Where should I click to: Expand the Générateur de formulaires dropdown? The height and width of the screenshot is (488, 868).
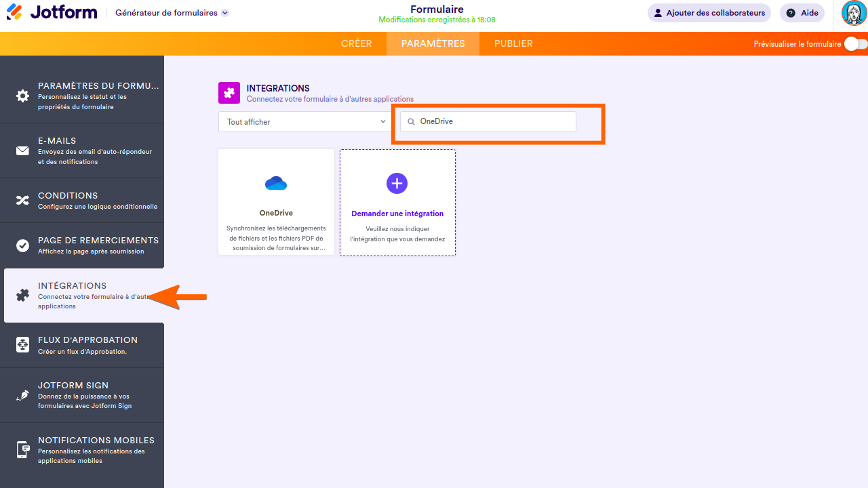pos(172,13)
